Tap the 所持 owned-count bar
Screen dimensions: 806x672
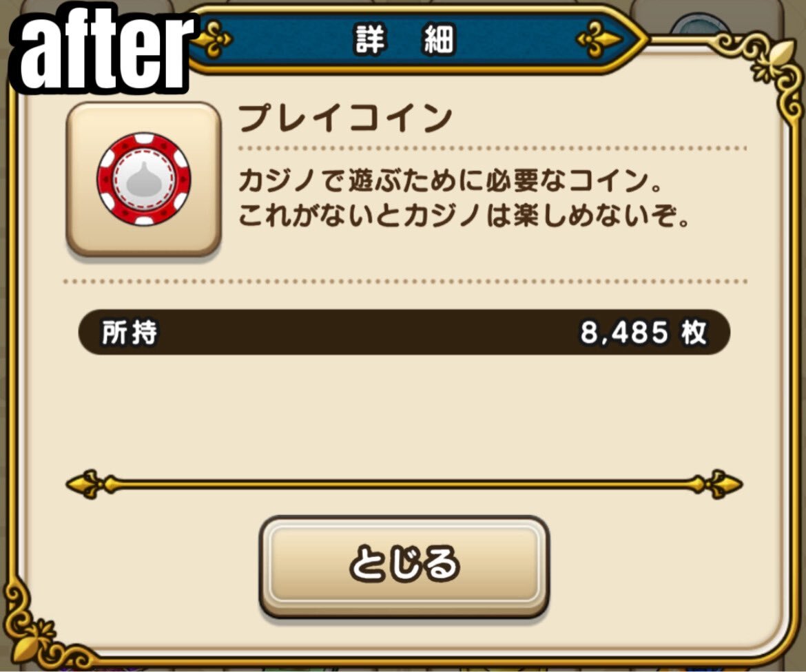(404, 332)
